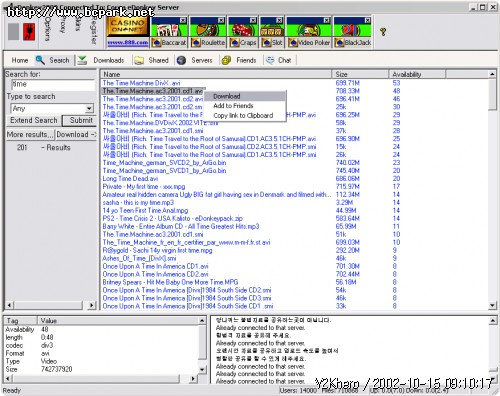The image size is (500, 396).
Task: Follow the www.888.com link
Action: click(128, 43)
